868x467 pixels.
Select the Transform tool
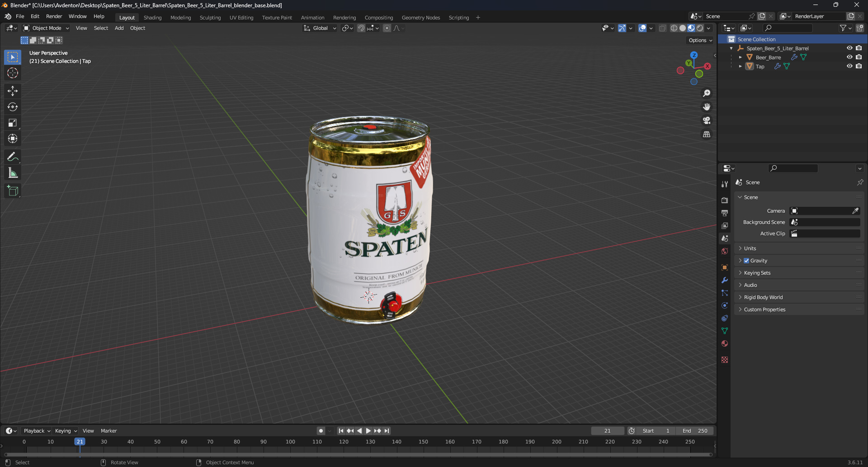(x=13, y=138)
